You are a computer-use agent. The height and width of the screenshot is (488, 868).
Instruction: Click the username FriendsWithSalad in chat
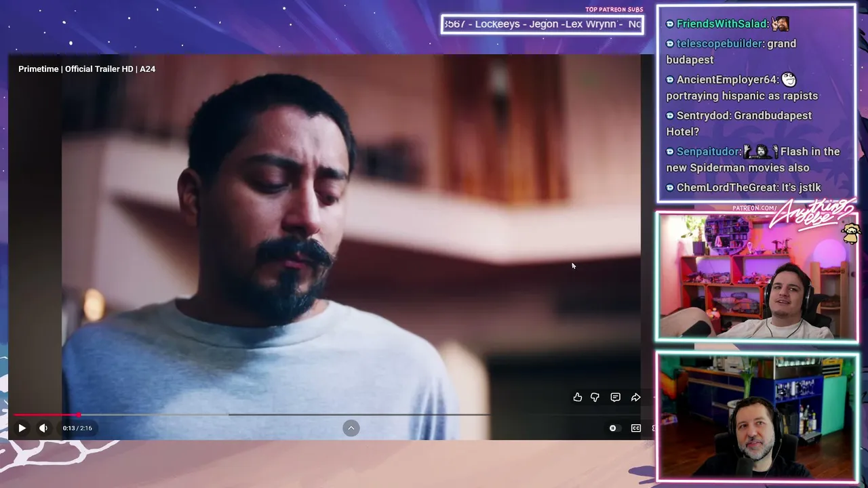point(722,24)
